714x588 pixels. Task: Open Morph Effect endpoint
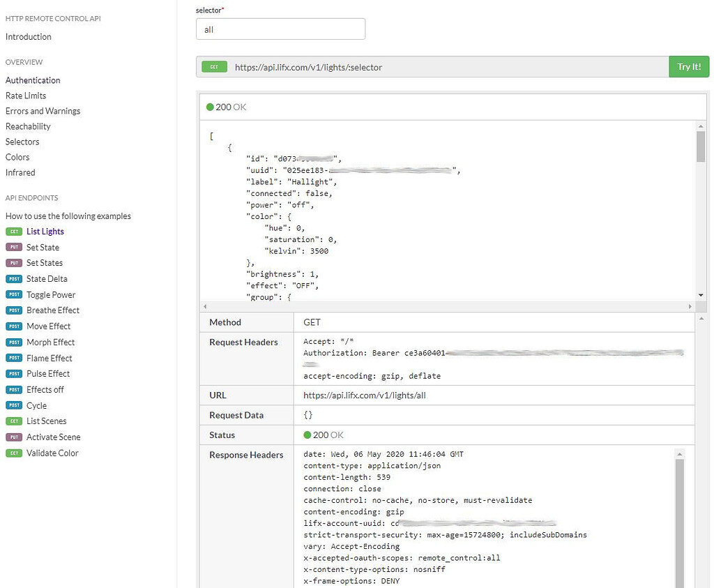(50, 342)
